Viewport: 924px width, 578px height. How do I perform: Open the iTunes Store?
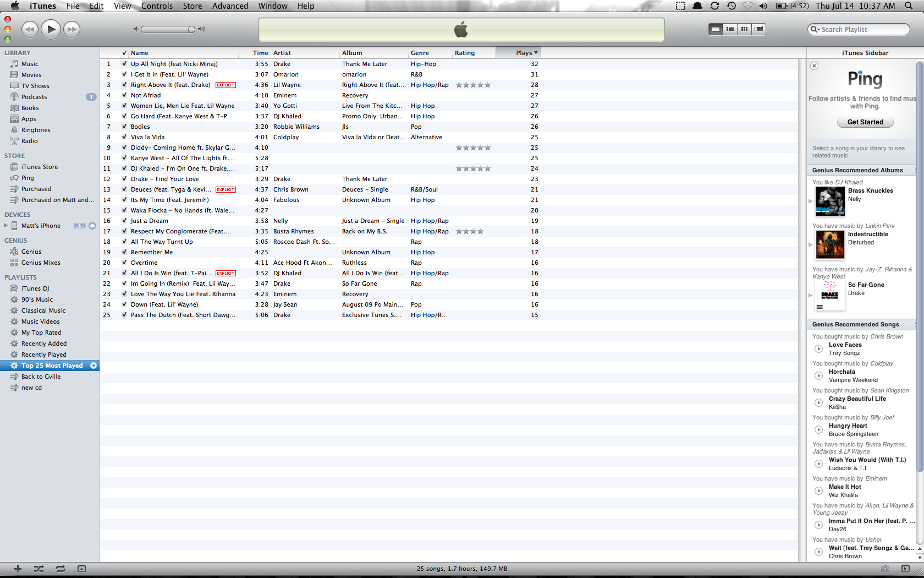[x=39, y=167]
